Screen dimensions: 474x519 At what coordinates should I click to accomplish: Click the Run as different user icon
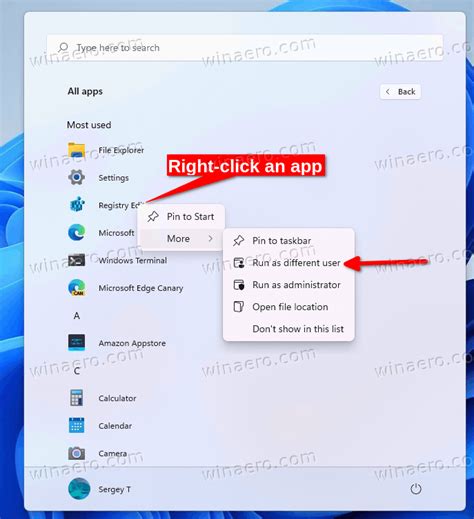(x=239, y=263)
